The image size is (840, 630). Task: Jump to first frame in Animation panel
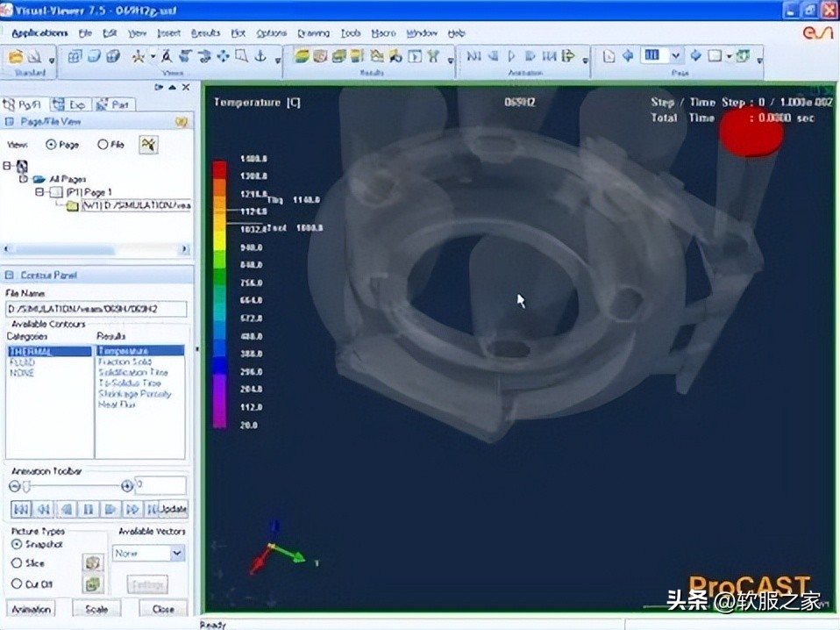click(21, 509)
